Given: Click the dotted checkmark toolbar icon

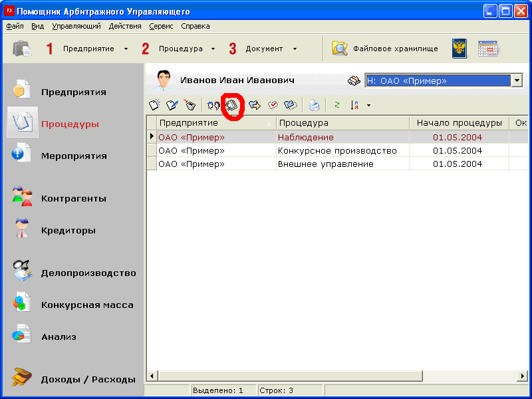Looking at the screenshot, I should click(273, 105).
